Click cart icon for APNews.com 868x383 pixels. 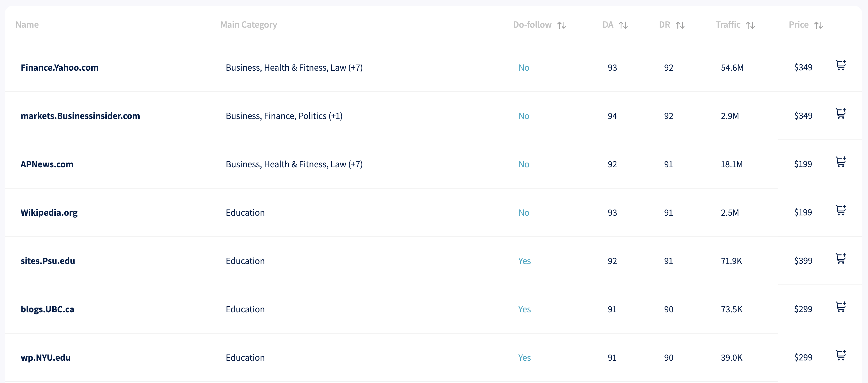pos(841,162)
